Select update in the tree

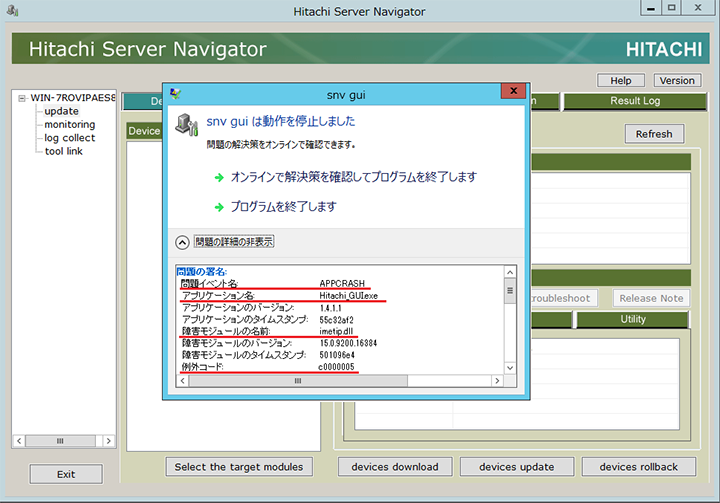(62, 111)
